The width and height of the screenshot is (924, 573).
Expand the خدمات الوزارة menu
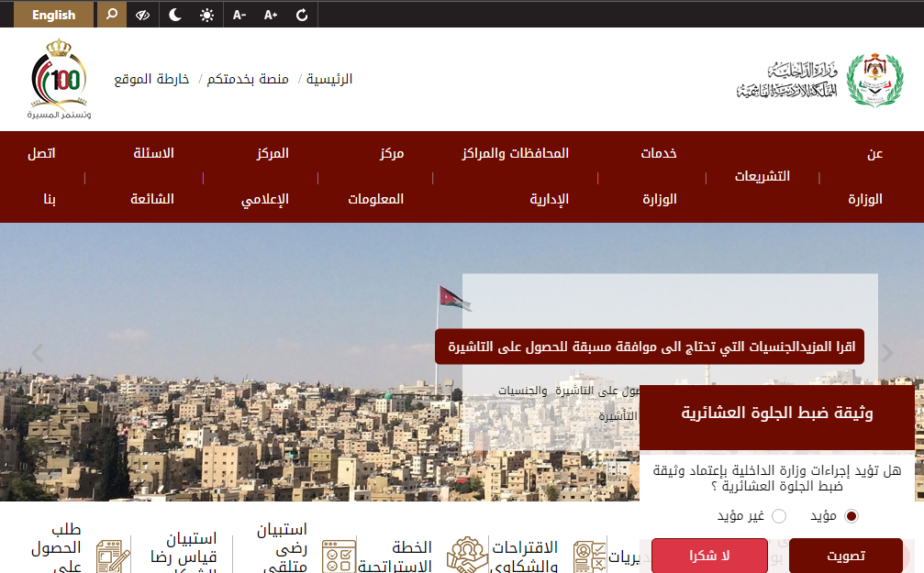[x=658, y=176]
